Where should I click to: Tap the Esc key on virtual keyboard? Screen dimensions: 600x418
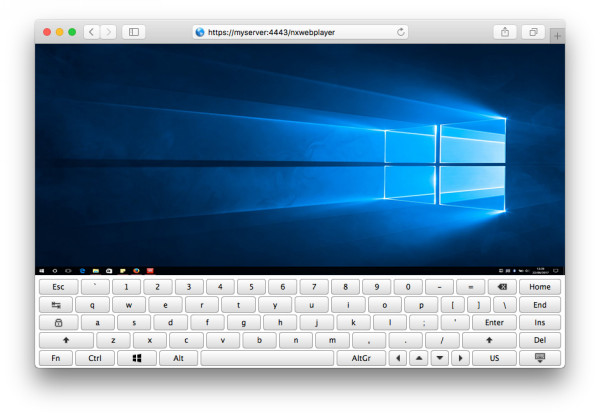pyautogui.click(x=59, y=287)
